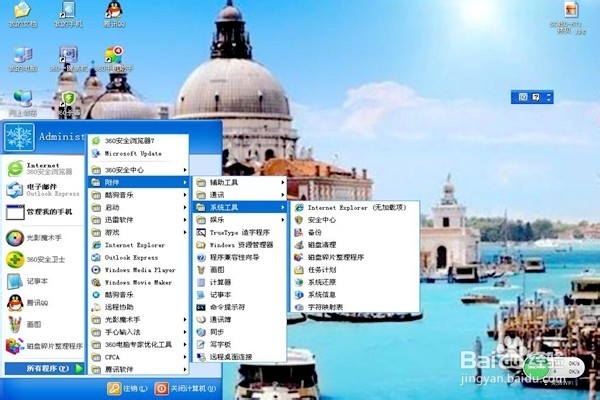Open 远程桌面连接 in the Accessories menu

coord(240,357)
